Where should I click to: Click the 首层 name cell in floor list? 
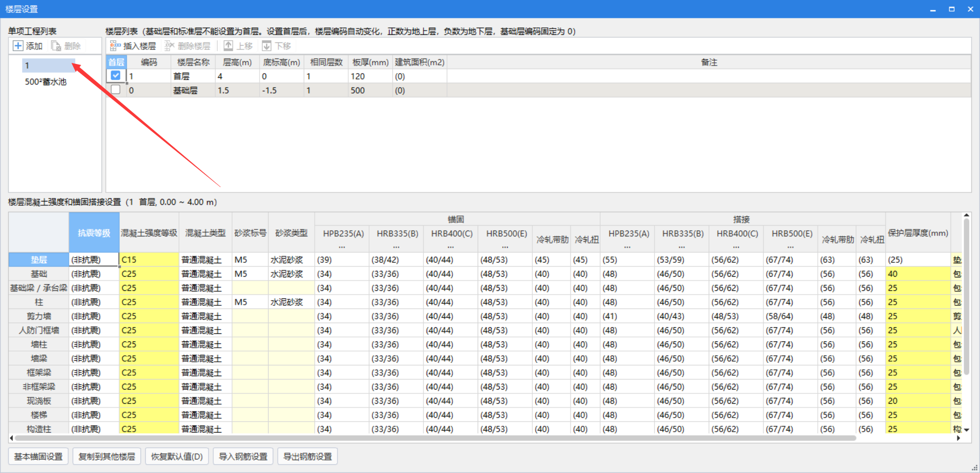[x=193, y=76]
